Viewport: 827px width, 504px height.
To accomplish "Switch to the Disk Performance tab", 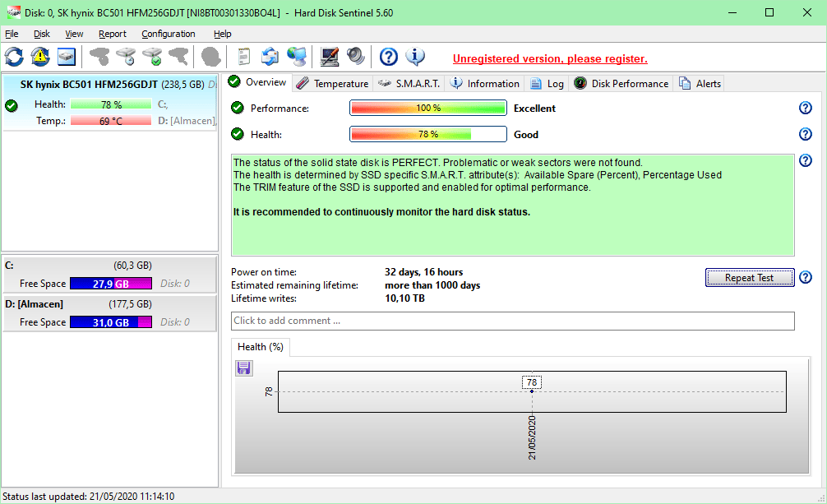I will click(621, 83).
